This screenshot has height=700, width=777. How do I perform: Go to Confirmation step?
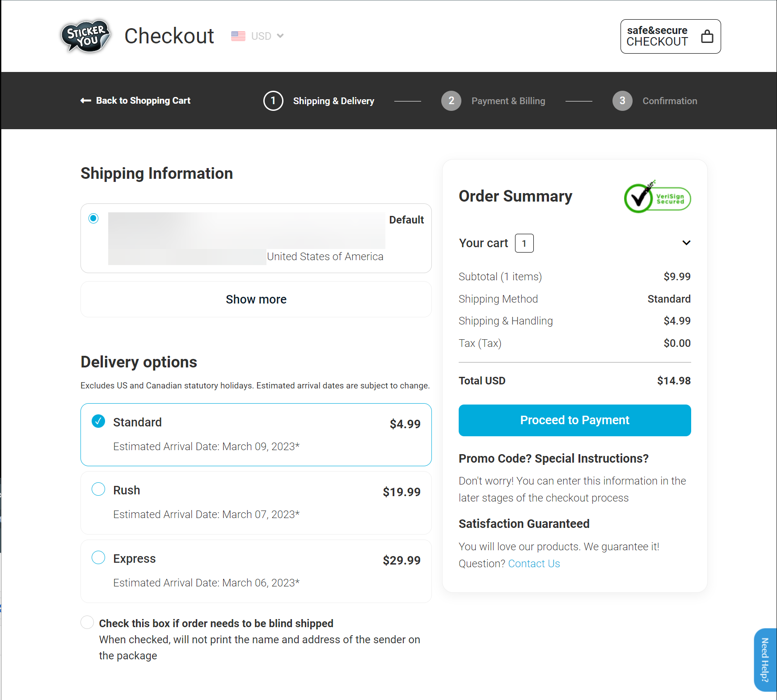click(669, 101)
